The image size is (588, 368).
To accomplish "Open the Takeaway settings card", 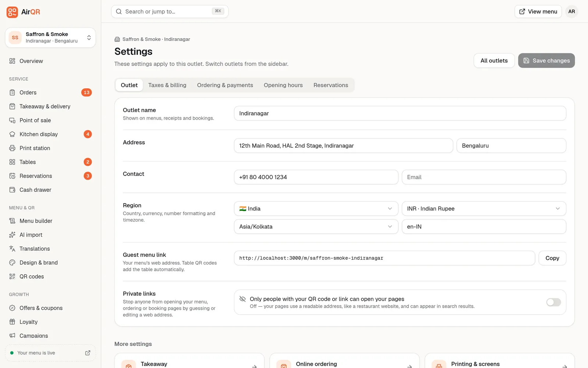I will 189,361.
